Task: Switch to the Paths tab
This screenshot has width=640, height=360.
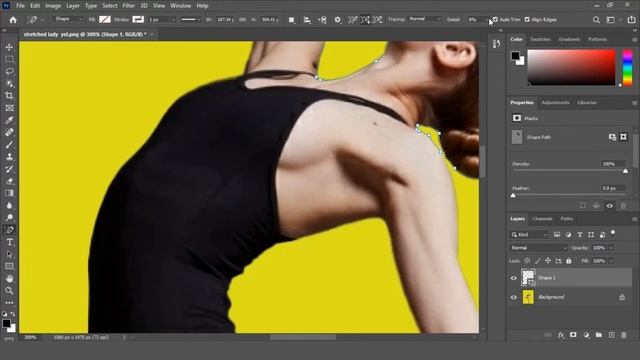Action: click(567, 219)
